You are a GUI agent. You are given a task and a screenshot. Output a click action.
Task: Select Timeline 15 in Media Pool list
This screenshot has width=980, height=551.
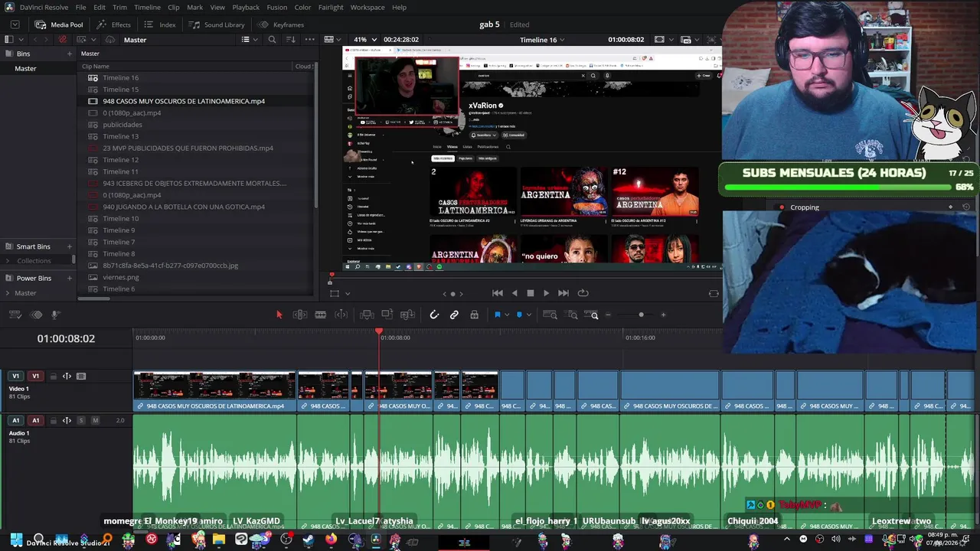click(121, 90)
